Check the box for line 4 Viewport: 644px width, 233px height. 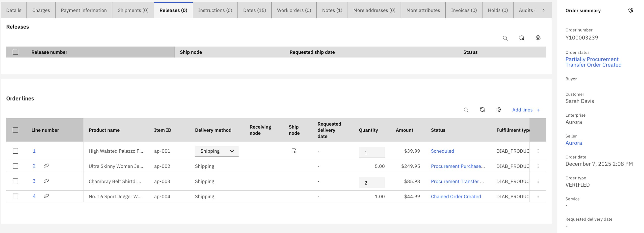[x=16, y=197]
